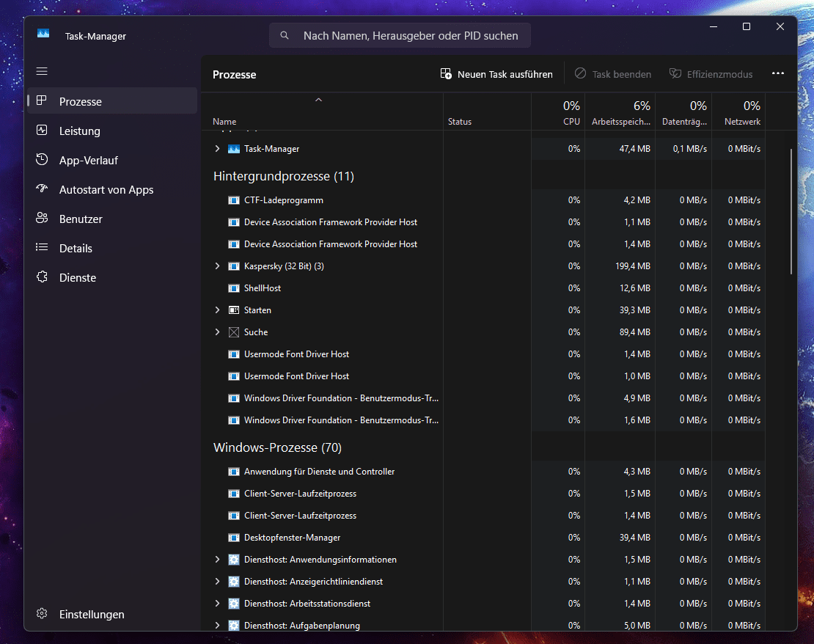The width and height of the screenshot is (814, 644).
Task: Expand the Suche process row
Action: click(x=218, y=332)
